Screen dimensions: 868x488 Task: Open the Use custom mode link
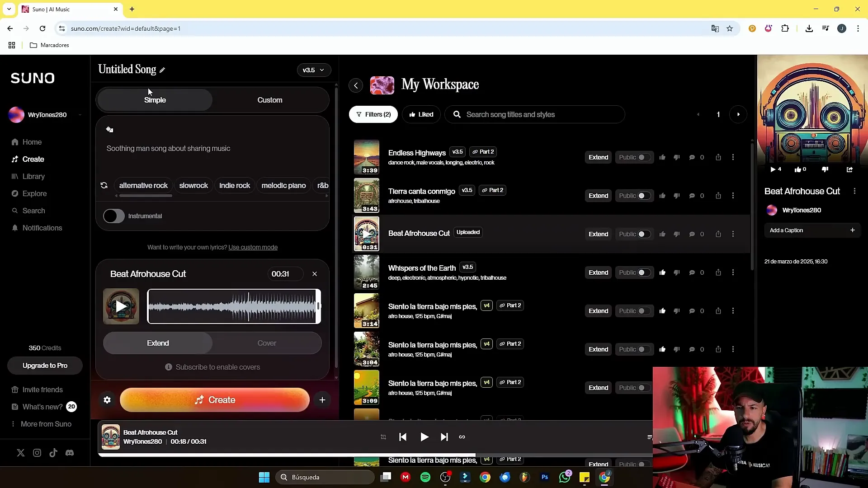click(x=253, y=247)
